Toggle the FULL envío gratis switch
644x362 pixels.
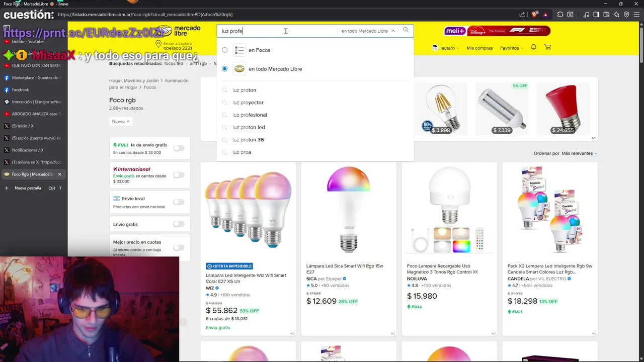pos(179,148)
